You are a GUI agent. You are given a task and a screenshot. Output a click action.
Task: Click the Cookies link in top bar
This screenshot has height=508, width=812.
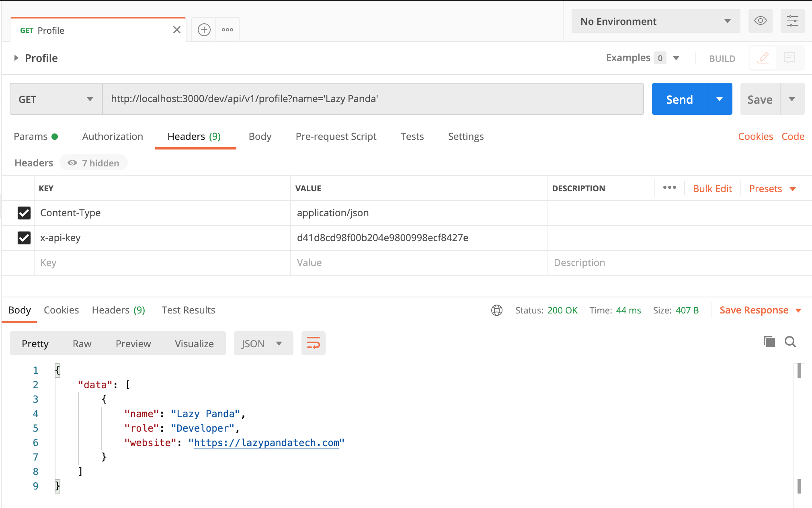(x=756, y=136)
